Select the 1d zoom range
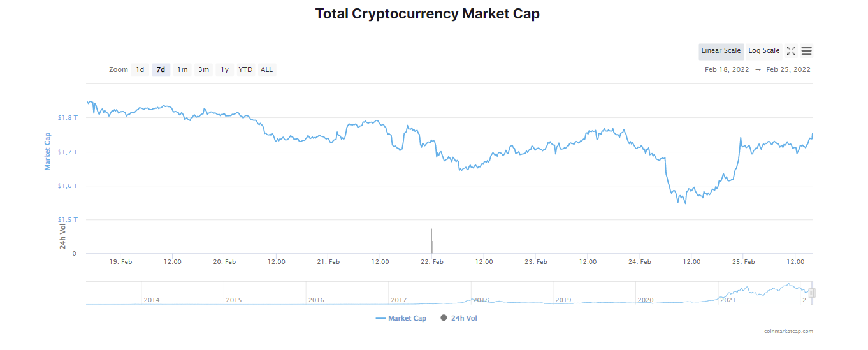Image resolution: width=868 pixels, height=350 pixels. point(140,69)
